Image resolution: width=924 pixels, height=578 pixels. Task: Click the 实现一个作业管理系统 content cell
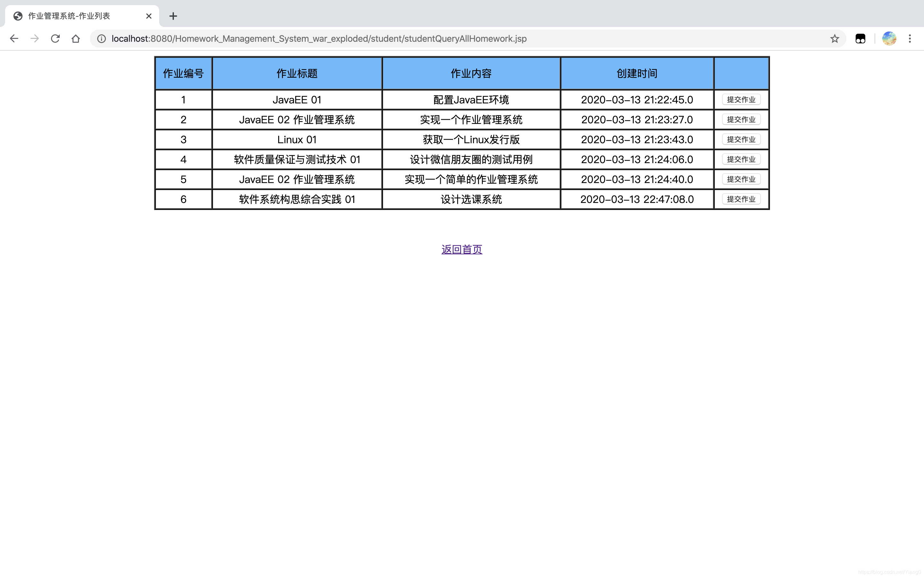coord(471,120)
